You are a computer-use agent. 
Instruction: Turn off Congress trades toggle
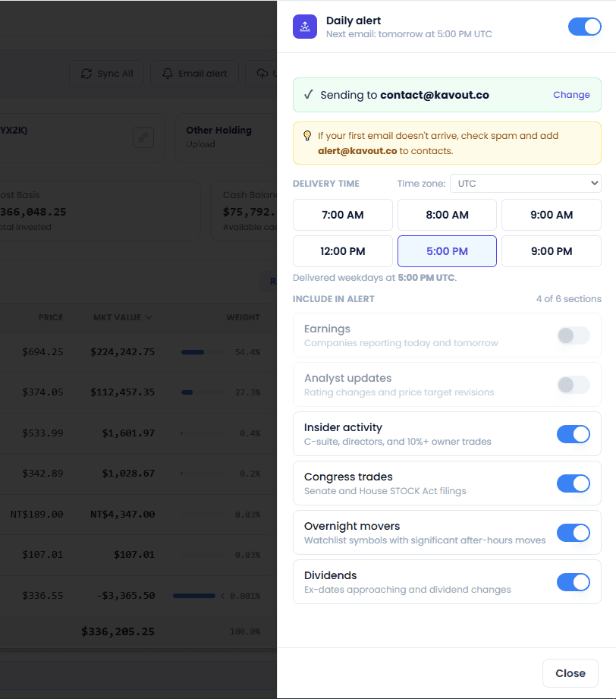574,483
